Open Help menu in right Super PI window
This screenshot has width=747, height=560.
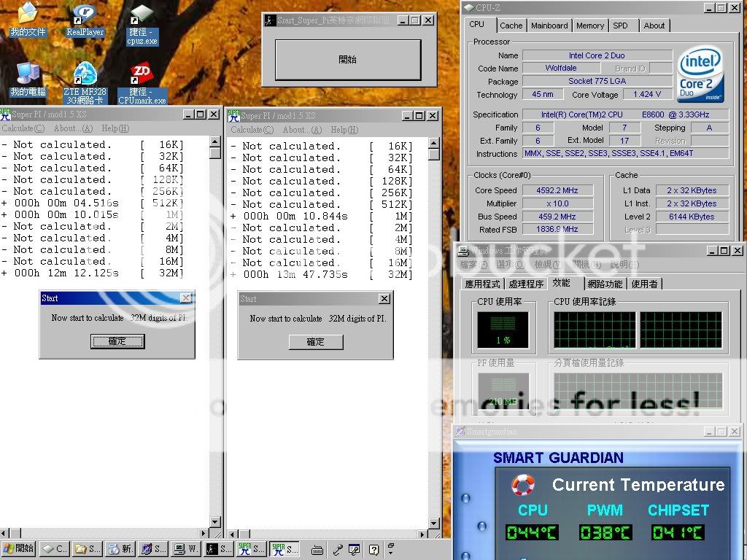344,130
